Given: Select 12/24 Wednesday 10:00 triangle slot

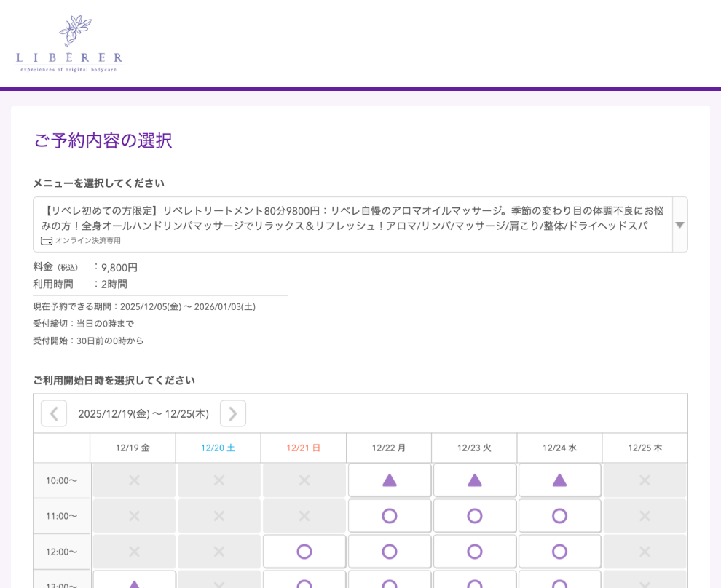Looking at the screenshot, I should (559, 480).
